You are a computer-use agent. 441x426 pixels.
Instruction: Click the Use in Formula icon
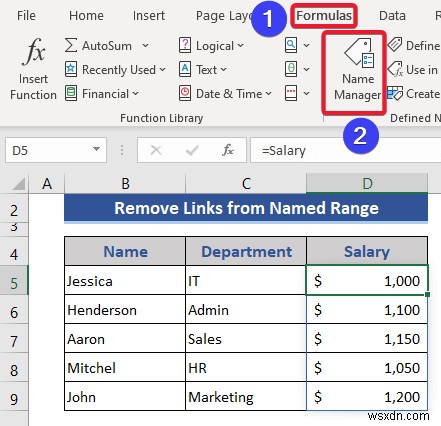point(395,69)
